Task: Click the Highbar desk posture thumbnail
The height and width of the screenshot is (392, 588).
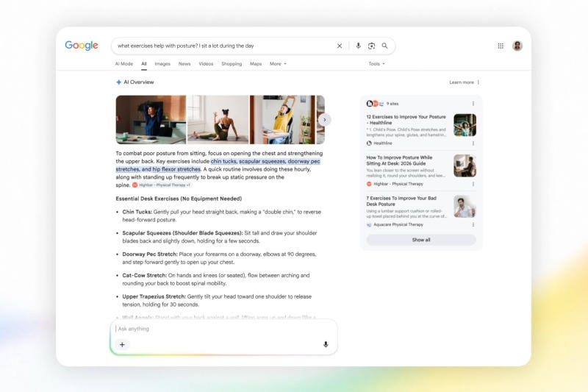Action: (465, 165)
